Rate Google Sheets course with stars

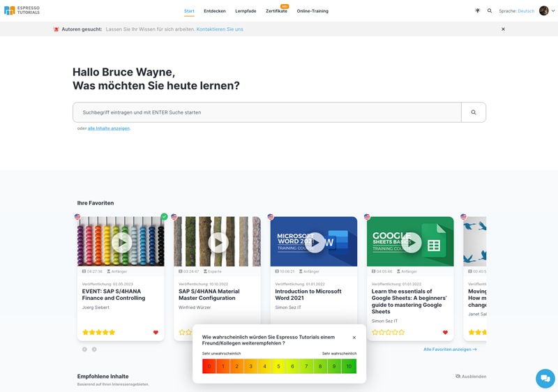tap(389, 332)
